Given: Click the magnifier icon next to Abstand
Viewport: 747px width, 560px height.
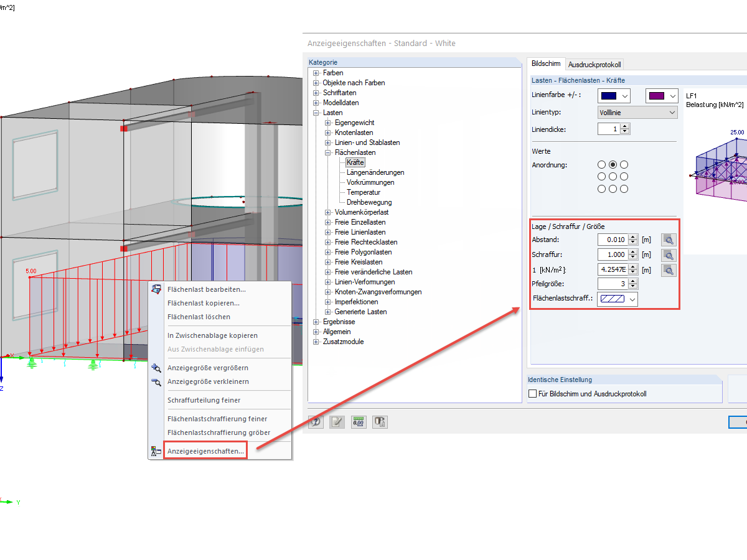Looking at the screenshot, I should click(668, 239).
